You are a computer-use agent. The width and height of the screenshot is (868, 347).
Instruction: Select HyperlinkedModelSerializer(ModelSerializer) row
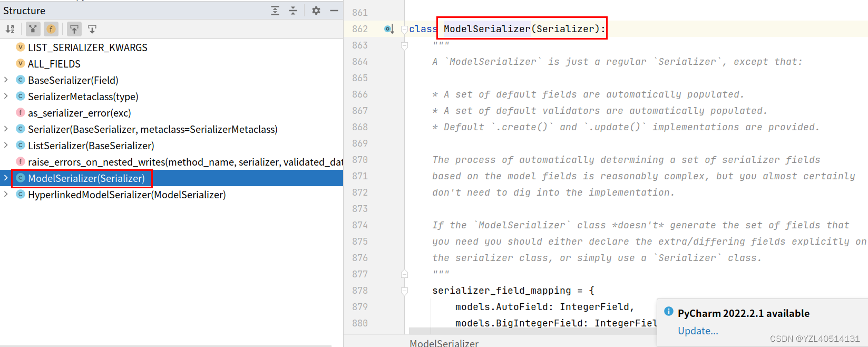[171, 195]
